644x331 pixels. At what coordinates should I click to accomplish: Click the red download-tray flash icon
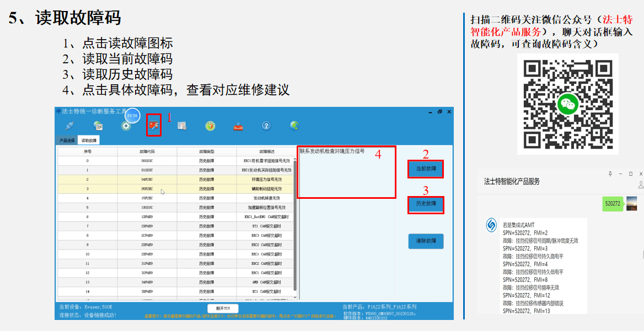pyautogui.click(x=238, y=126)
